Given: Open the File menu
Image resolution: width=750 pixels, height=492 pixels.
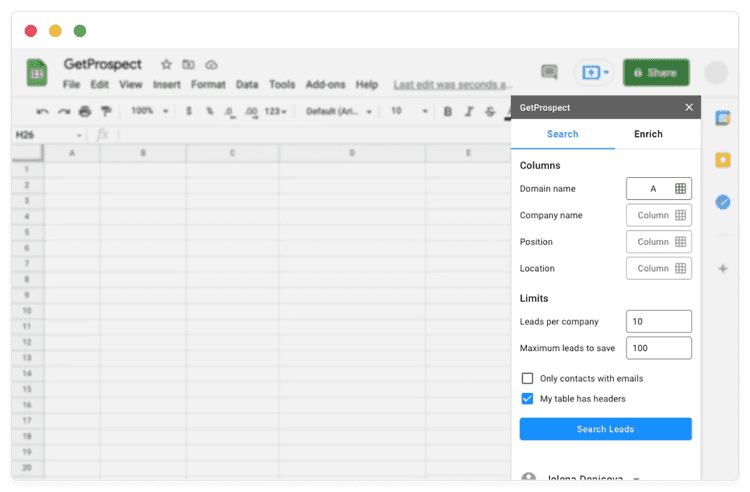Looking at the screenshot, I should tap(71, 85).
